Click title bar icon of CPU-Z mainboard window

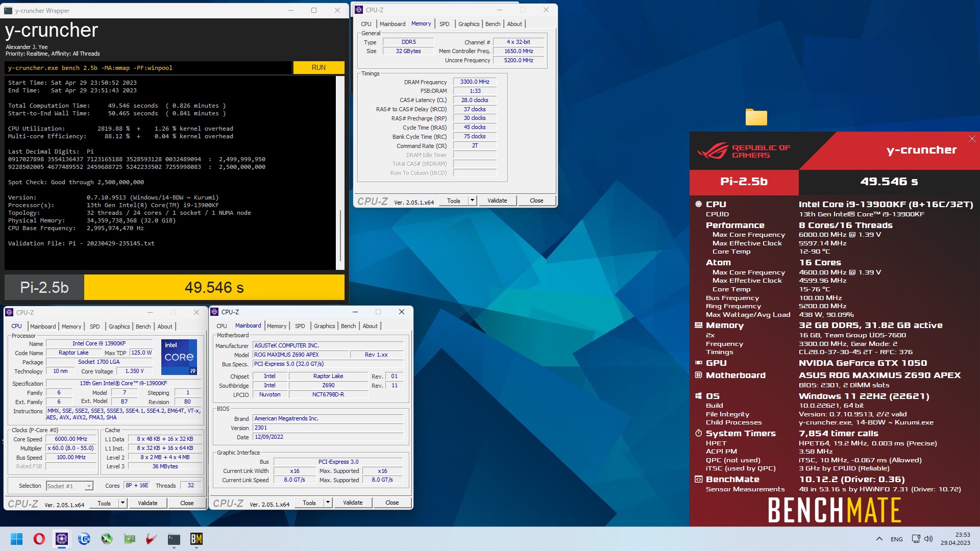tap(215, 312)
